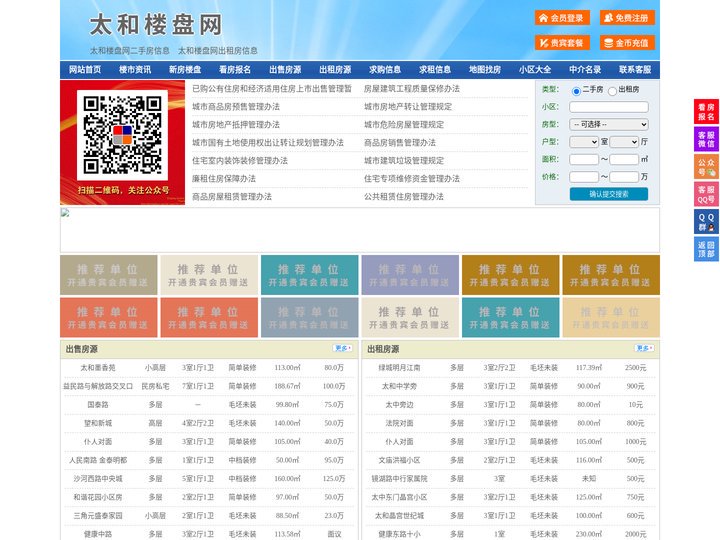Open the blue QQ群 sidebar icon

click(x=706, y=222)
